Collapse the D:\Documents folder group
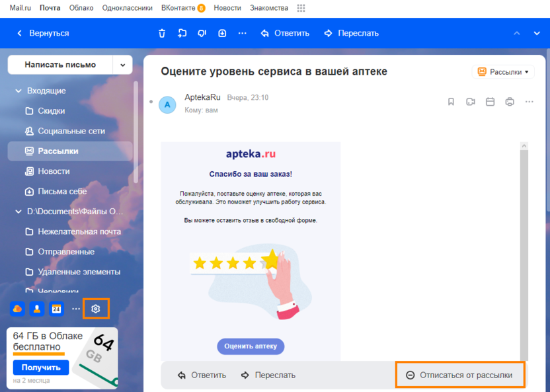This screenshot has width=550, height=392. coord(18,212)
